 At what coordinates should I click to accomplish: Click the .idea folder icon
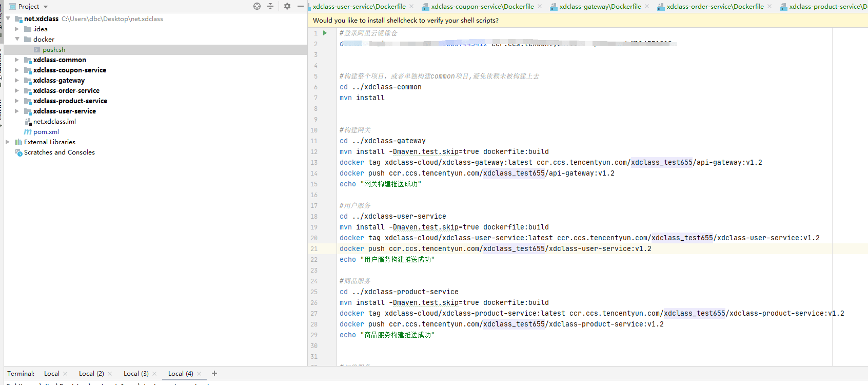click(x=28, y=29)
